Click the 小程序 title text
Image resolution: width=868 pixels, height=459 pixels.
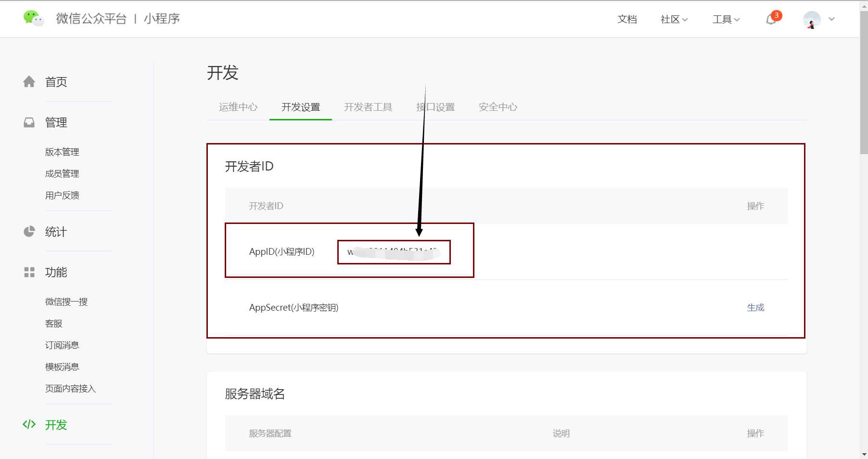162,19
